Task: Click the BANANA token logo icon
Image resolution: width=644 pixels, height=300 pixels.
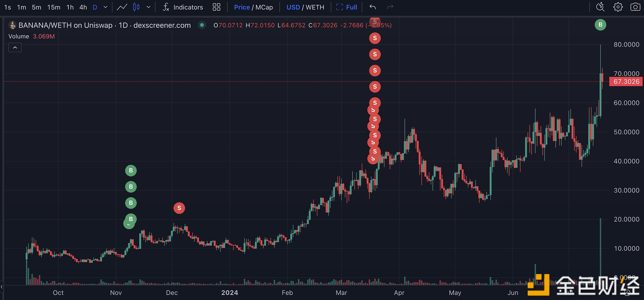Action: pyautogui.click(x=12, y=25)
